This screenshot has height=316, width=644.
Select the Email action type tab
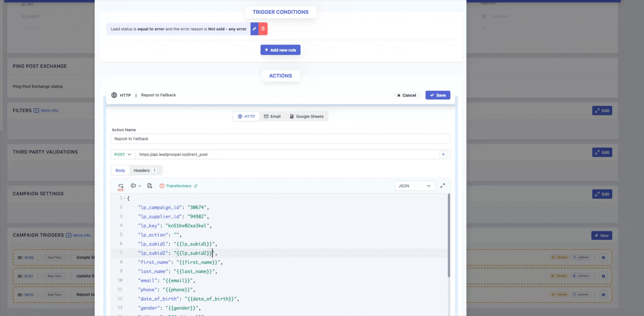272,116
